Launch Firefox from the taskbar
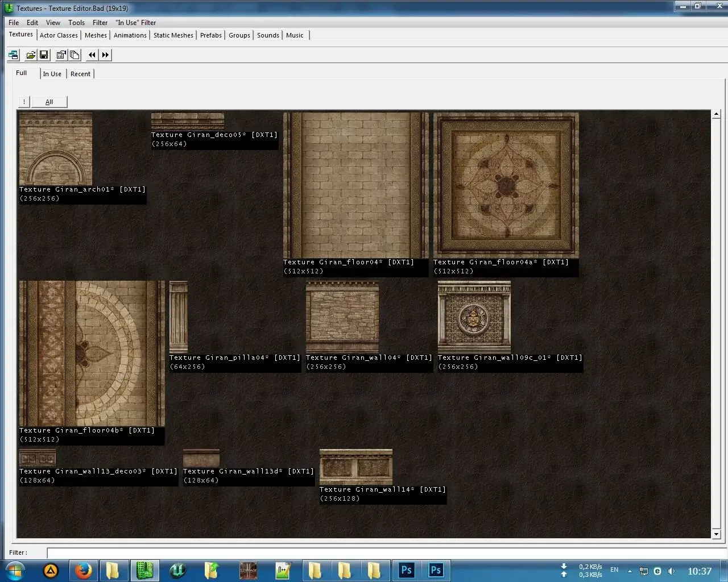This screenshot has height=582, width=728. tap(84, 570)
